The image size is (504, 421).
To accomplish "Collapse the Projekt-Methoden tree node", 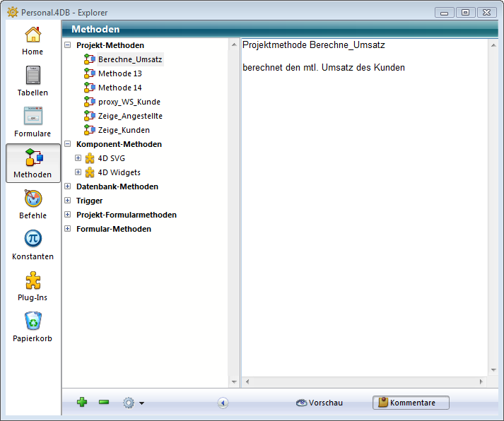I will coord(68,45).
